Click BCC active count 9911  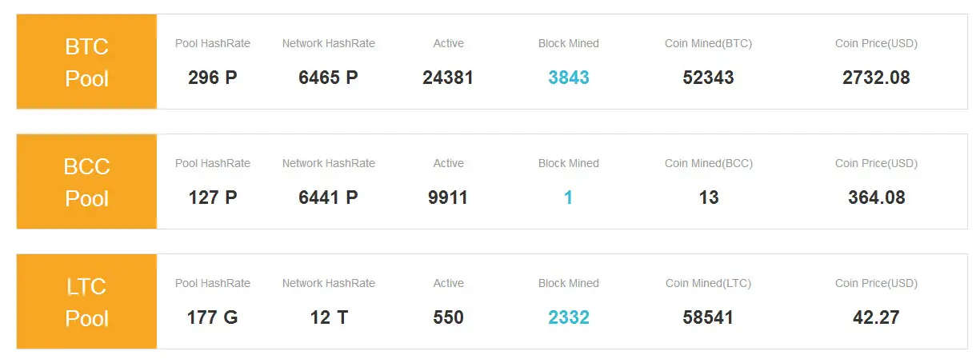[x=448, y=197]
